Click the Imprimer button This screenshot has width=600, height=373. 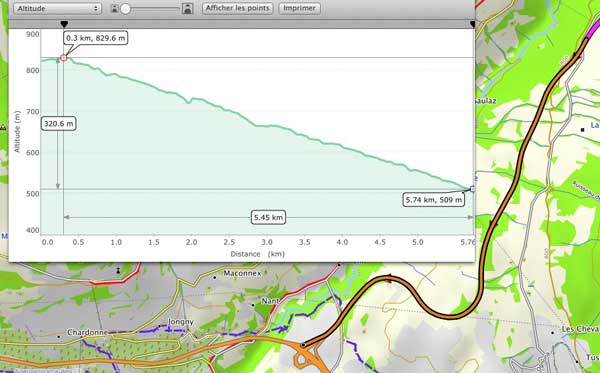coord(300,8)
